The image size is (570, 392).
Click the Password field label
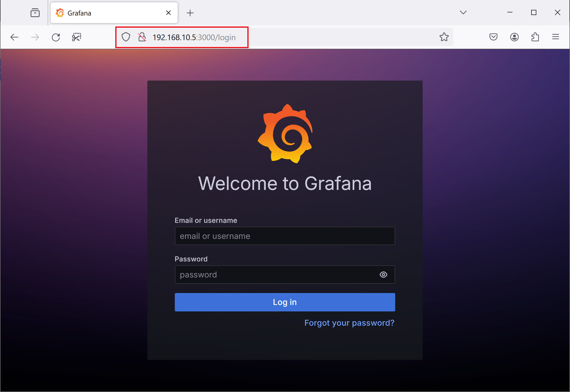pyautogui.click(x=191, y=259)
